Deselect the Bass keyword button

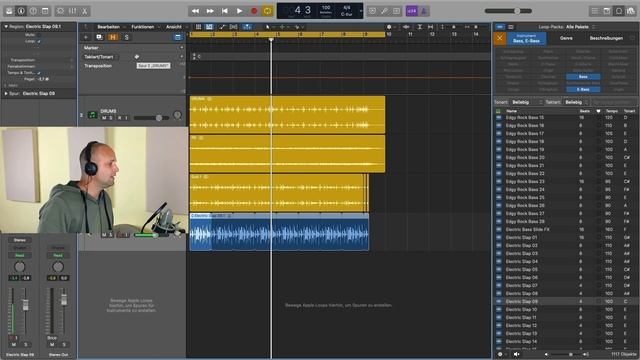coord(583,77)
